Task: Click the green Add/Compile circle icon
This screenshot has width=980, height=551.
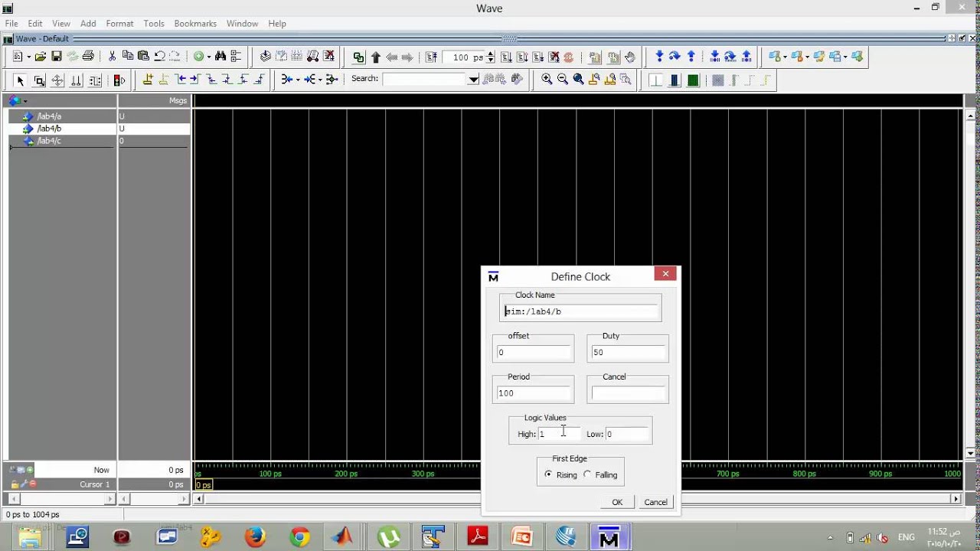Action: [198, 57]
